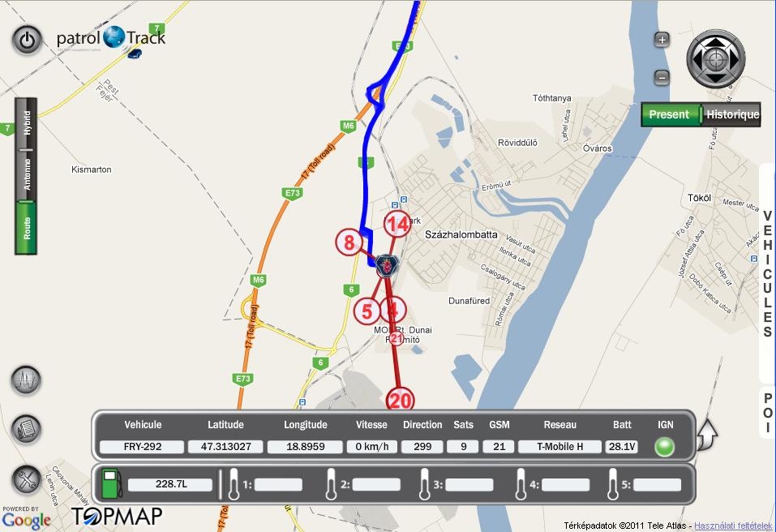
Task: Expand the POI side panel
Action: point(768,413)
